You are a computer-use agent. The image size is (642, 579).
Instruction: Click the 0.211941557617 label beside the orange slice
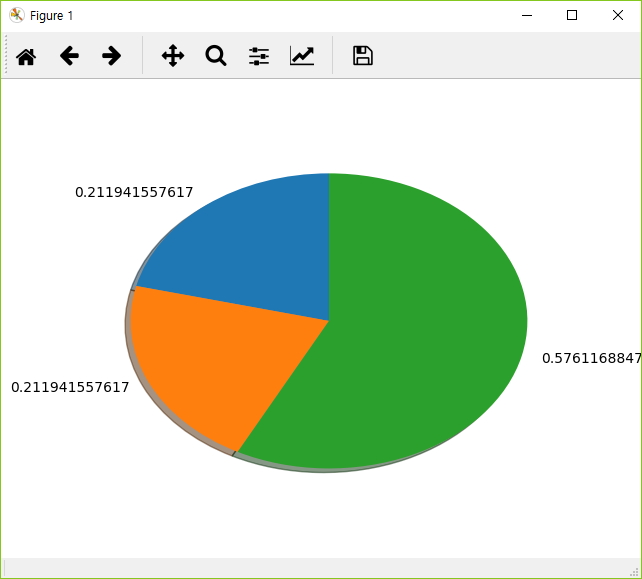click(70, 387)
